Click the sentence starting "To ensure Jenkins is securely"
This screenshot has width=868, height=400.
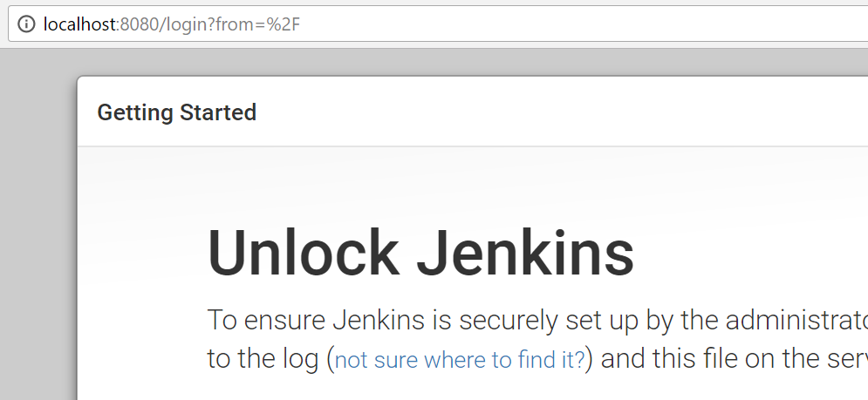point(537,321)
